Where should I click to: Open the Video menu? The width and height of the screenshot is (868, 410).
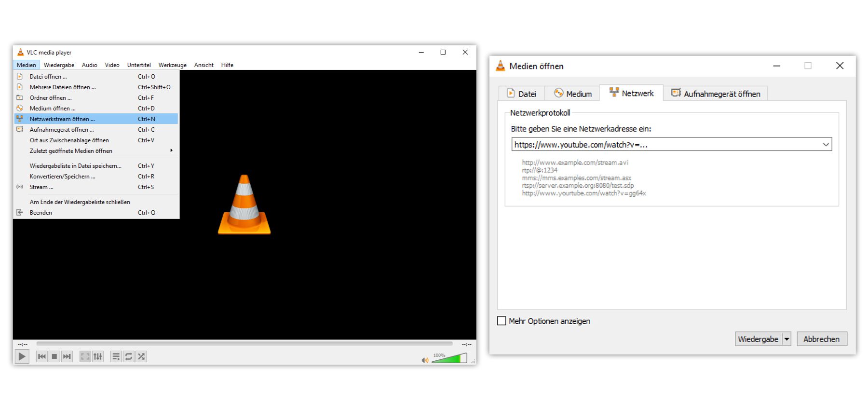tap(112, 65)
